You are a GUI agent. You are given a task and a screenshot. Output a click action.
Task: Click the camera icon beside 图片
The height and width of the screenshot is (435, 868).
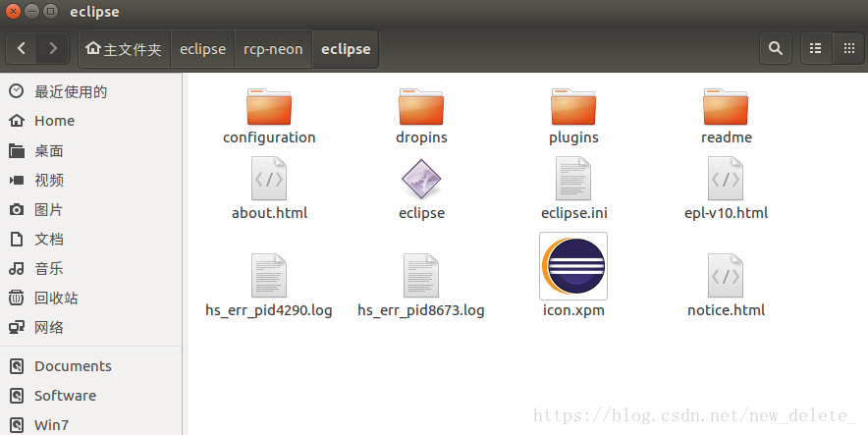tap(17, 209)
